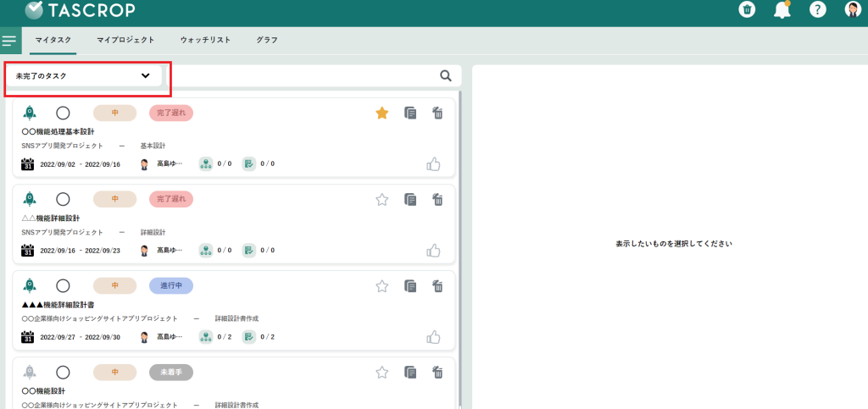This screenshot has width=868, height=409.
Task: Click subtask icon showing 0 / 2
Action: (x=206, y=336)
